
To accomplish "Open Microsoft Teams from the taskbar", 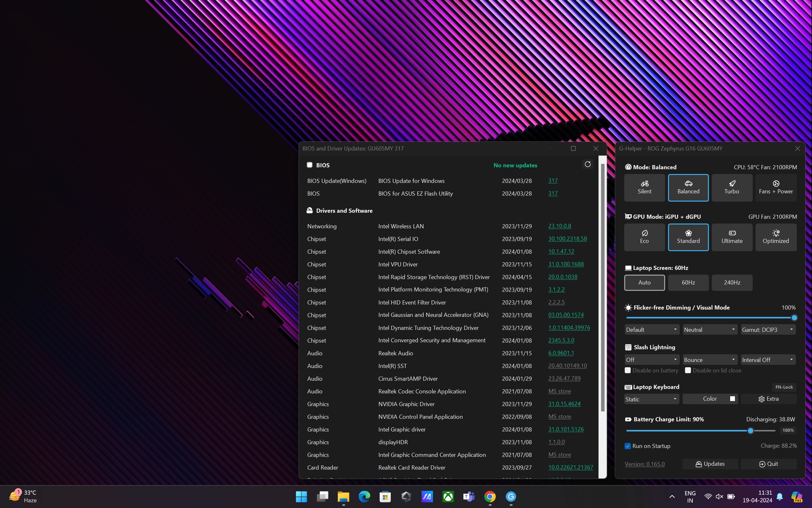I will click(469, 497).
